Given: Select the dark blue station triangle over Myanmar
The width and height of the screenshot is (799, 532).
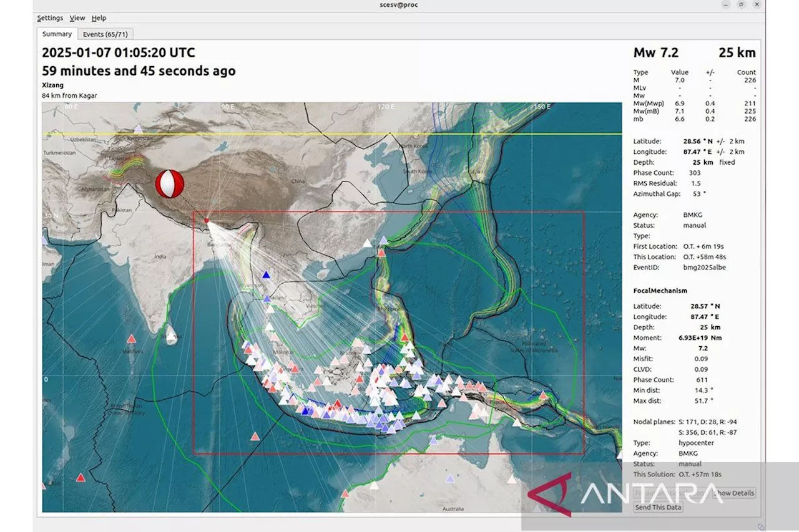Looking at the screenshot, I should click(267, 274).
